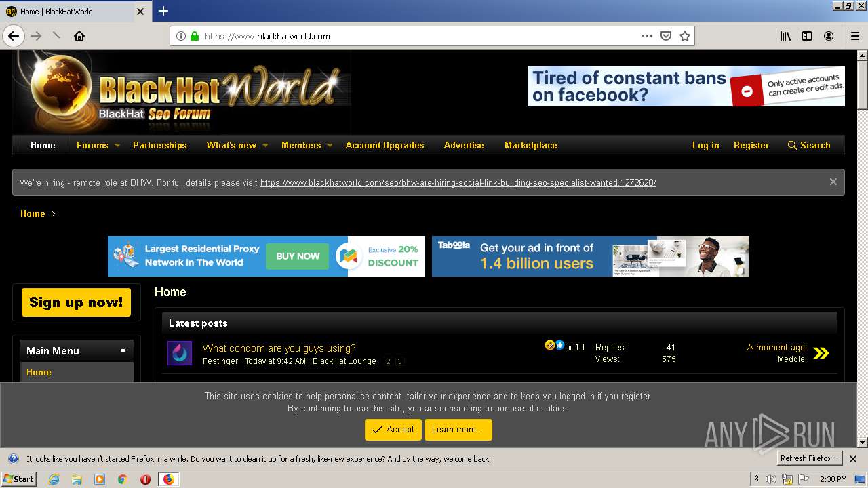Close the Firefox refresh notification bar

[x=853, y=459]
